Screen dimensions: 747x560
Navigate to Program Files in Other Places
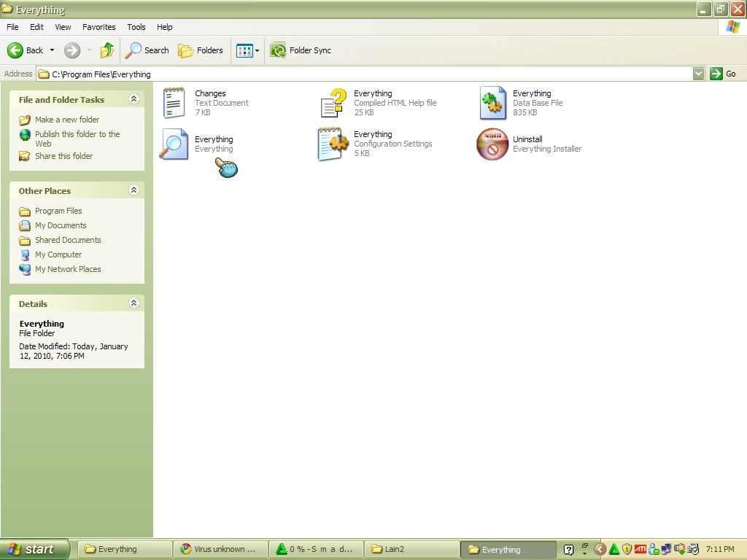[50, 211]
